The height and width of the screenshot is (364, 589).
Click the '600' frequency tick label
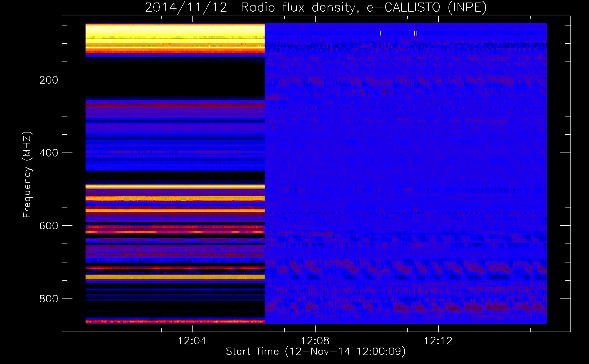(49, 226)
